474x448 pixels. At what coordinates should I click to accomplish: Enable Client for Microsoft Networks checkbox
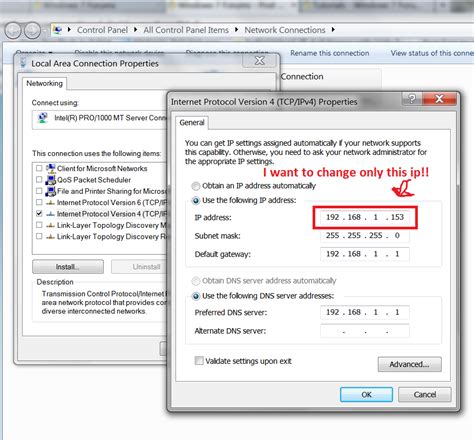point(39,168)
